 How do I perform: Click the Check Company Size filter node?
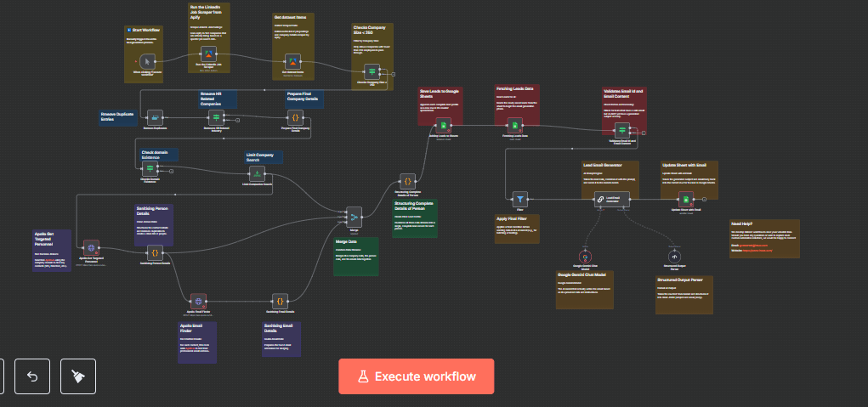pyautogui.click(x=372, y=72)
